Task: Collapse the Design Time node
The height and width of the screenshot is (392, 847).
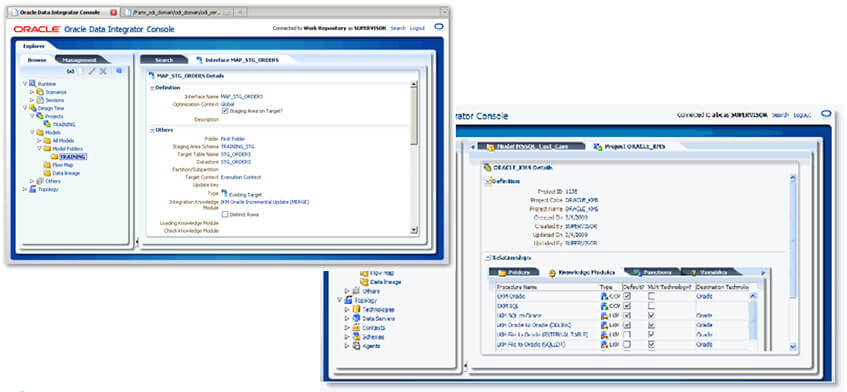Action: [25, 108]
